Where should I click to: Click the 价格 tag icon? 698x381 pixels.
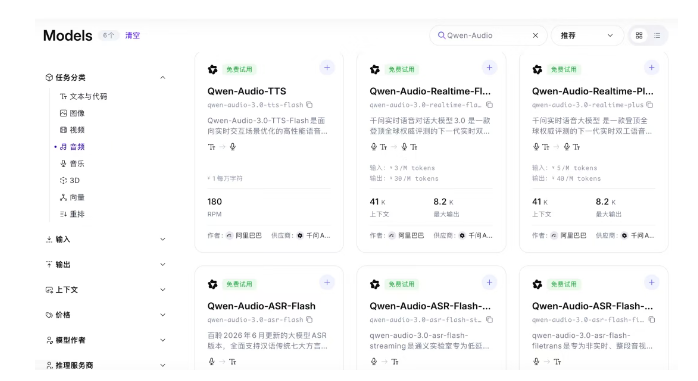point(49,315)
